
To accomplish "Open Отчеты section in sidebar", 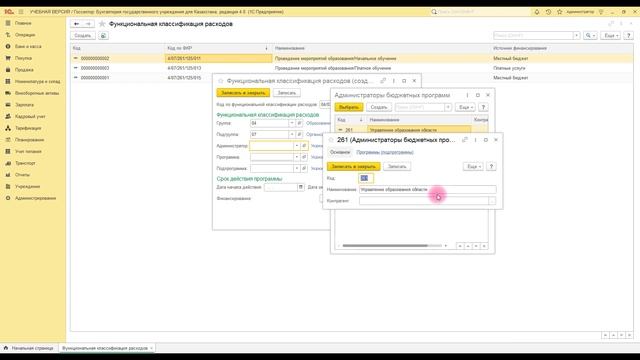I will tap(22, 175).
